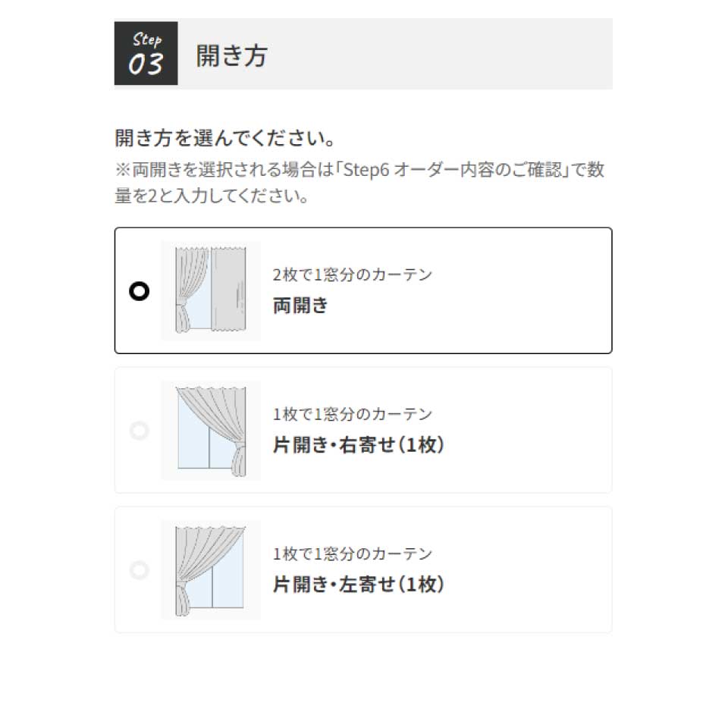728x712 pixels.
Task: Click the curtain illustration gathered to the right
Action: point(211,430)
